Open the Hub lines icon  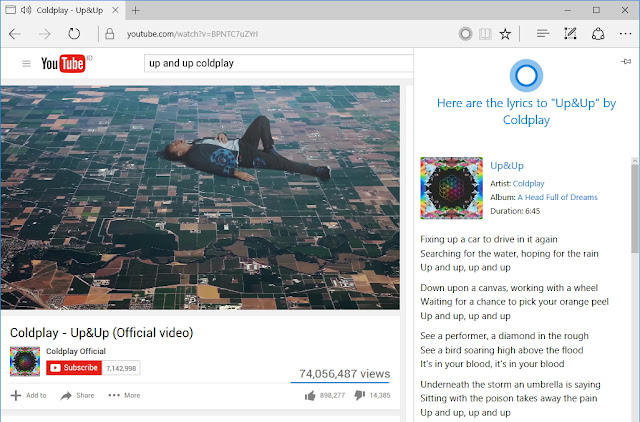pos(542,33)
